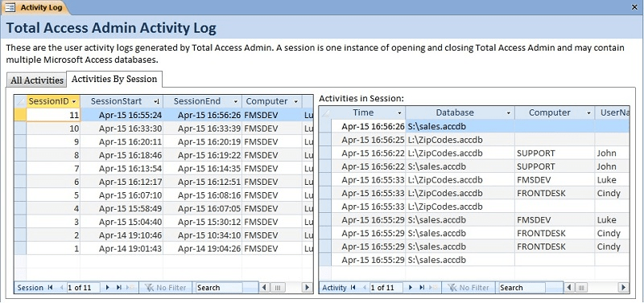The image size is (644, 303).
Task: Select session ID 10 cell
Action: tap(53, 129)
